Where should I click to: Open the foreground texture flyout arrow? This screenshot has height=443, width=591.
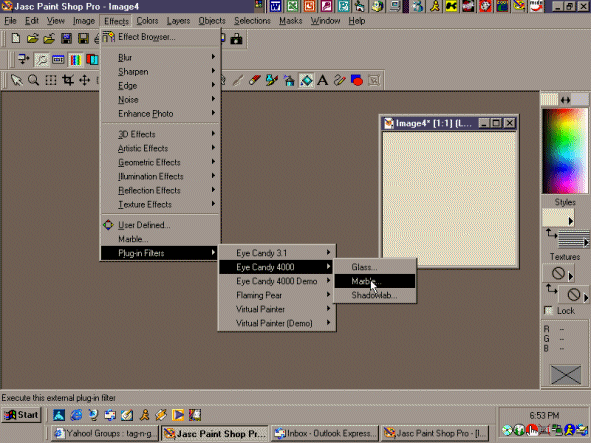point(571,276)
